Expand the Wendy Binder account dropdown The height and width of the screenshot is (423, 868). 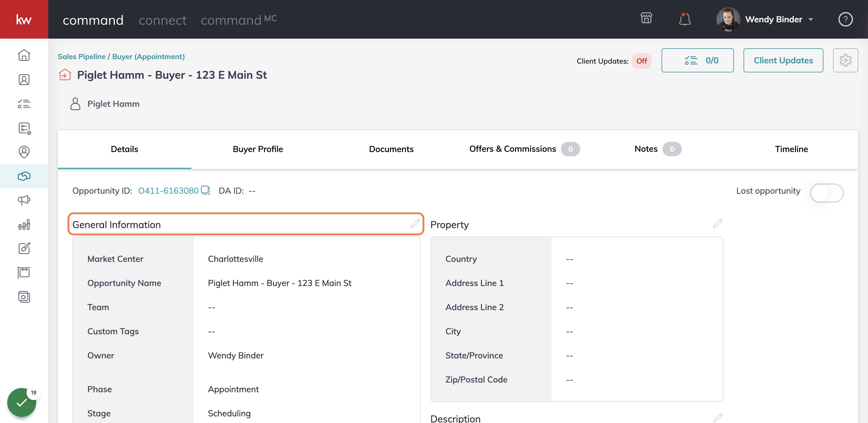[x=810, y=20]
